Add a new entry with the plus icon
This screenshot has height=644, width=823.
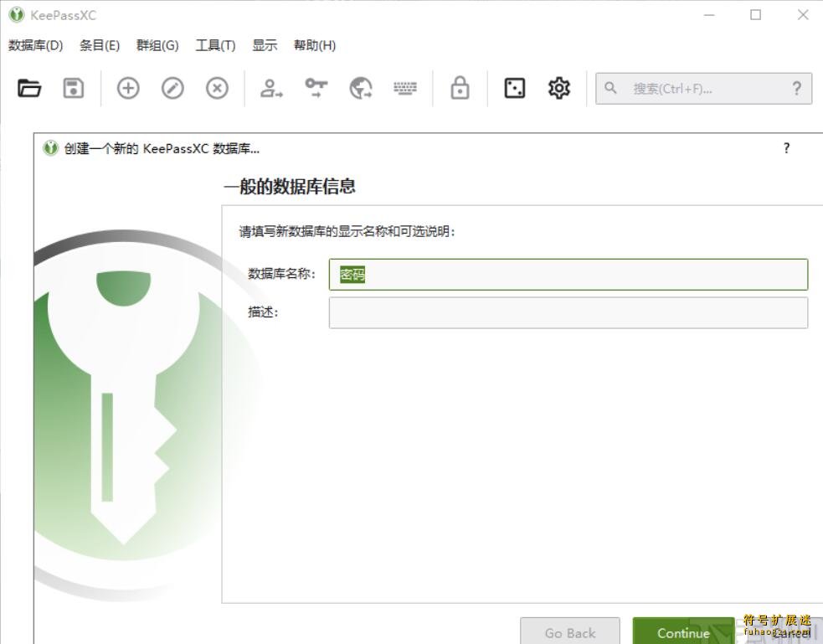coord(128,88)
